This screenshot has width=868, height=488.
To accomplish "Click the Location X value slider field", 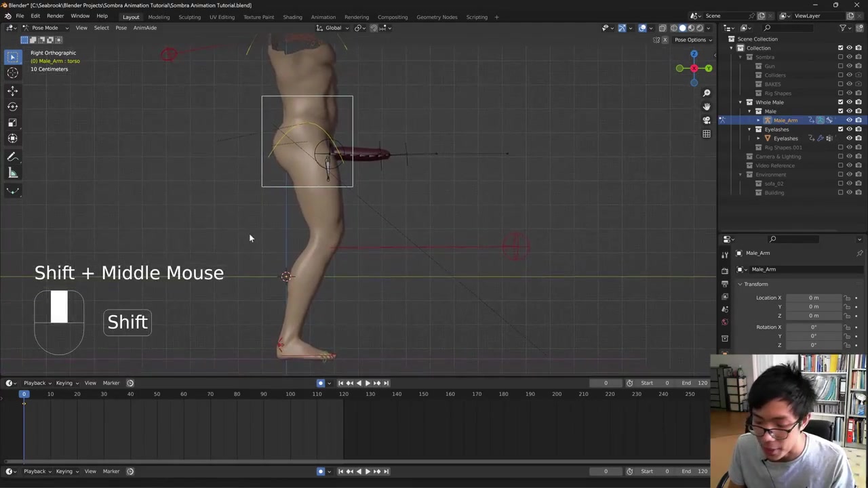I will (813, 298).
